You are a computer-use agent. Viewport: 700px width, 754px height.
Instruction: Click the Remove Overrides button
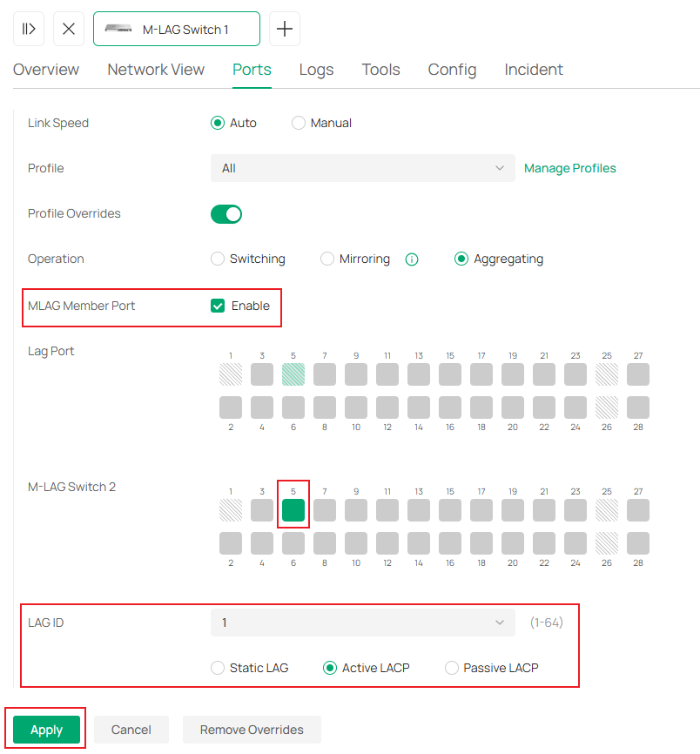click(x=252, y=729)
